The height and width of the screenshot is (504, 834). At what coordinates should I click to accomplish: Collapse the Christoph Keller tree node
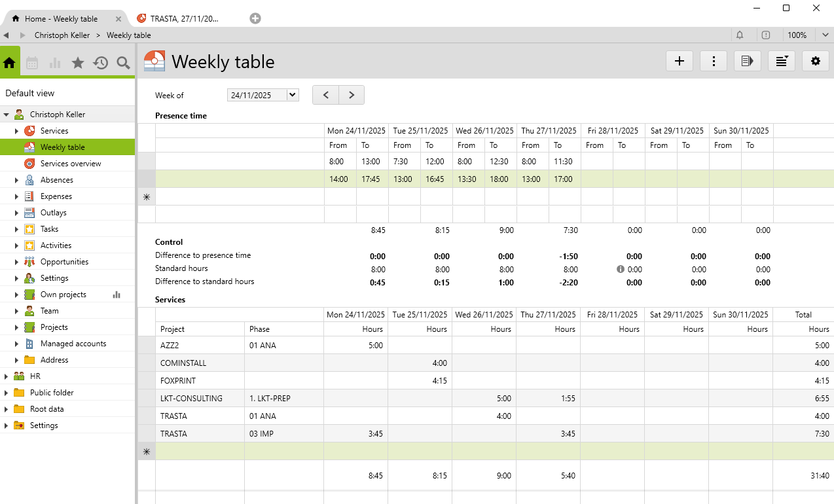(x=7, y=115)
